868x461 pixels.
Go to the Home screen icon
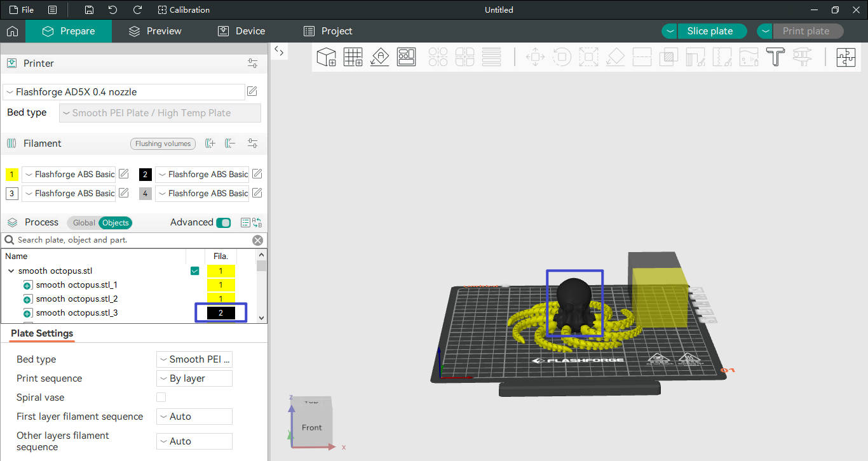click(12, 31)
